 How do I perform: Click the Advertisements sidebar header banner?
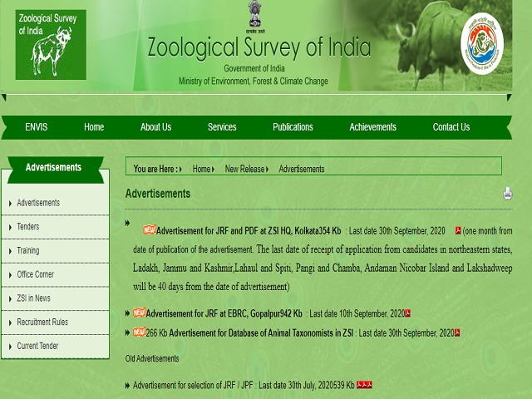coord(56,169)
